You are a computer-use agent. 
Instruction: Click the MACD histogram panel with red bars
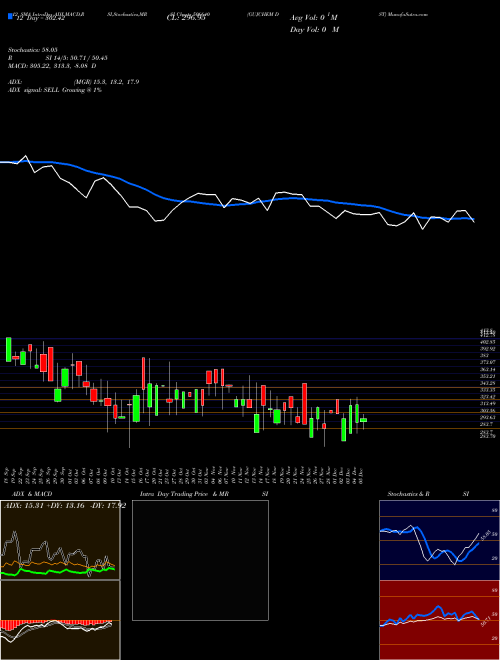click(60, 620)
